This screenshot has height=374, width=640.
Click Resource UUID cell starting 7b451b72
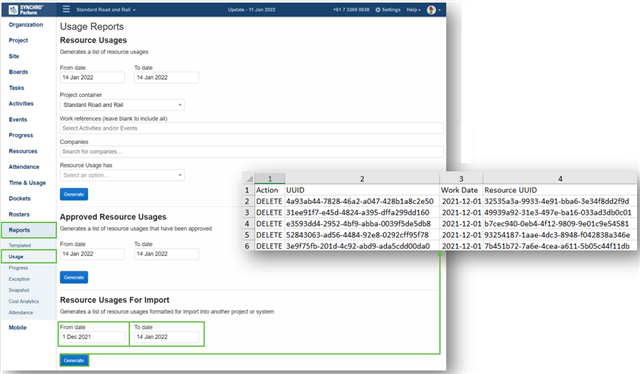(560, 246)
